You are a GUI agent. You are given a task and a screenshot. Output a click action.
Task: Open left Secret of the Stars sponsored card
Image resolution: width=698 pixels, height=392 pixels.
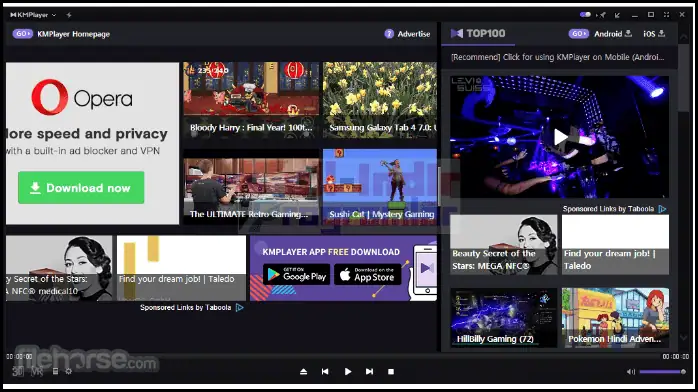click(59, 268)
